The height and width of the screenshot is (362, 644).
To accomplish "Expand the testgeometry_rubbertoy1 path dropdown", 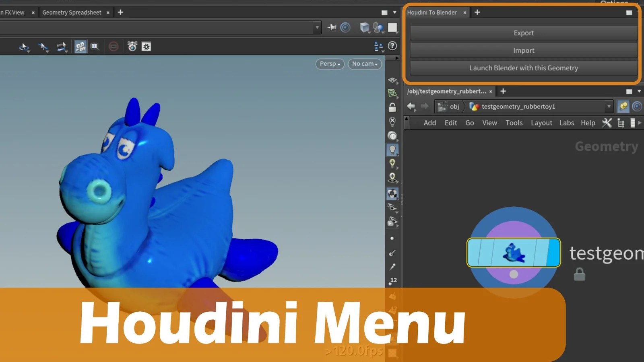I will tap(609, 106).
